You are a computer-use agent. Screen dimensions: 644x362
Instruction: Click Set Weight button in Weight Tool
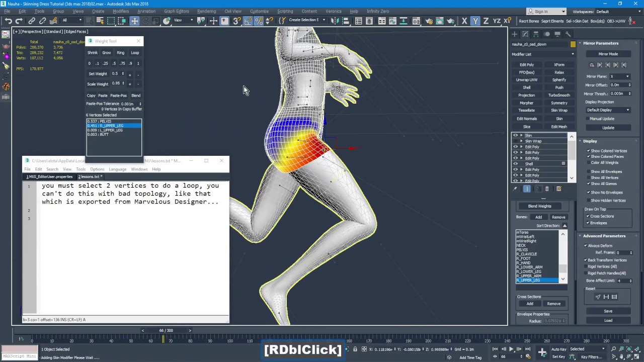point(98,74)
